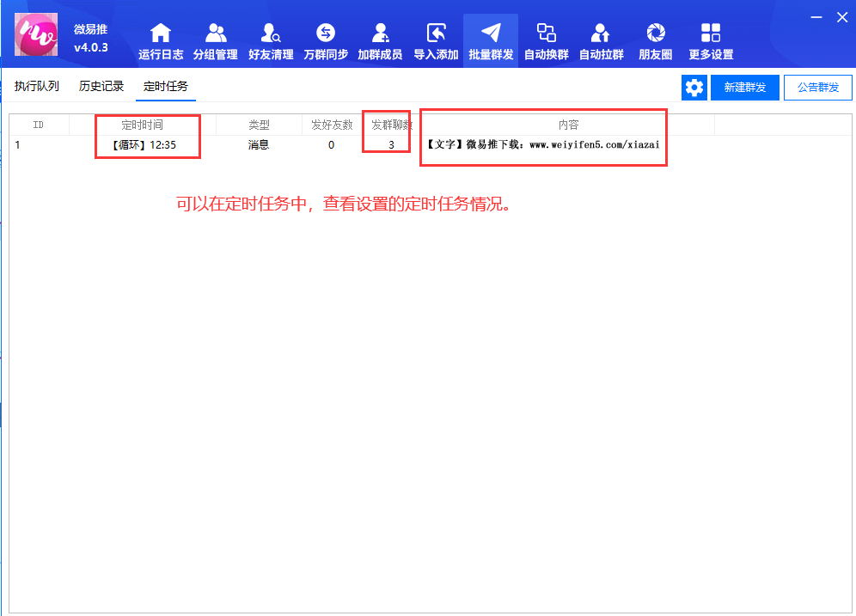Click the 发群聊数 value 3

(391, 145)
